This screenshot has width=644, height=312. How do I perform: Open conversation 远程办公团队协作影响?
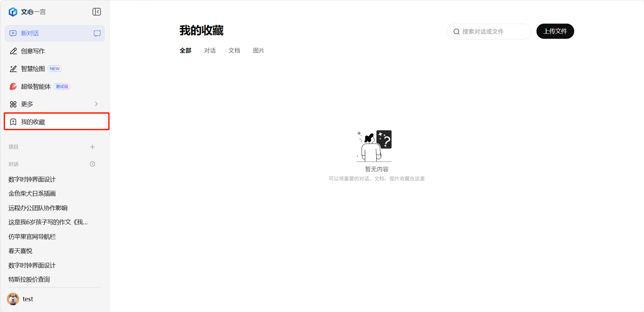38,208
